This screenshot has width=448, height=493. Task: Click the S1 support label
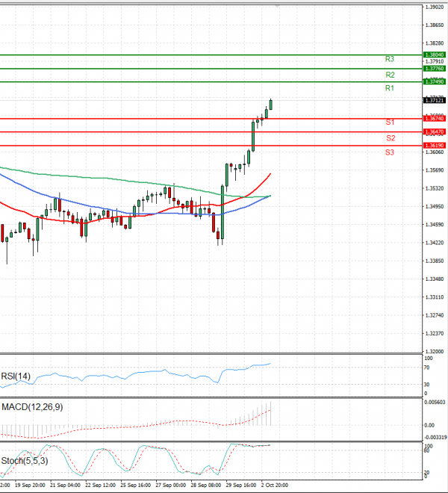[390, 122]
